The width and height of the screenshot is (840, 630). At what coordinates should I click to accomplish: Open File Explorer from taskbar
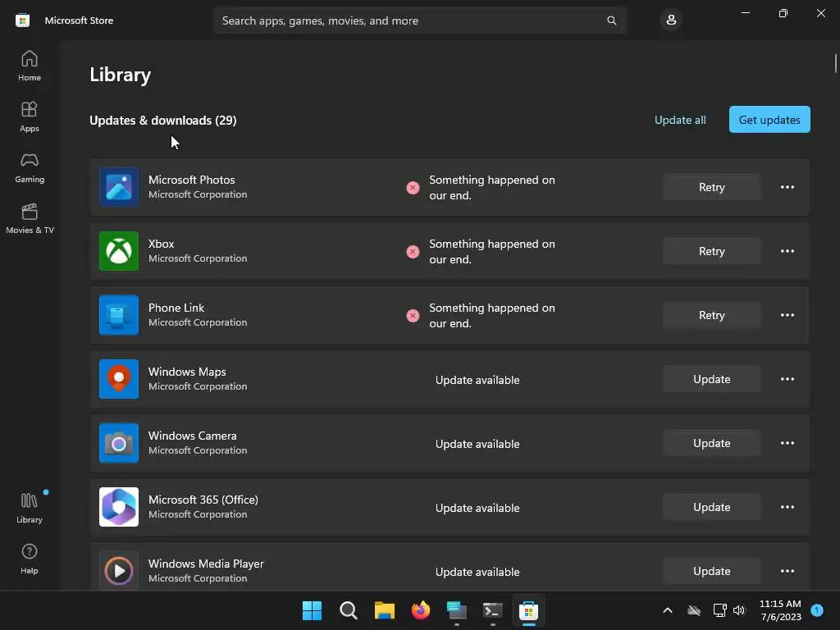(384, 610)
